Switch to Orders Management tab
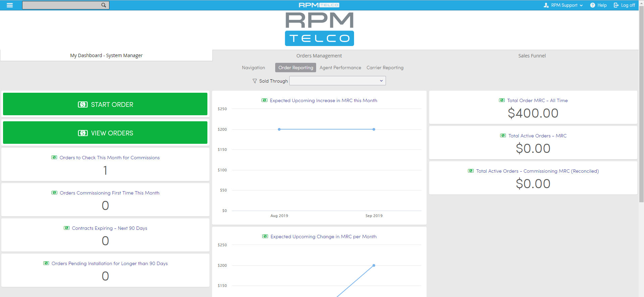Screen dimensions: 644x297 (319, 56)
